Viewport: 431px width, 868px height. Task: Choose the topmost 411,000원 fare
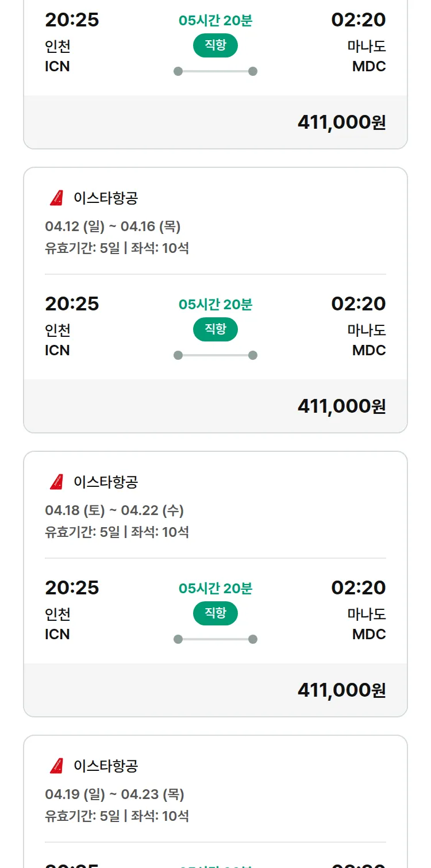341,122
